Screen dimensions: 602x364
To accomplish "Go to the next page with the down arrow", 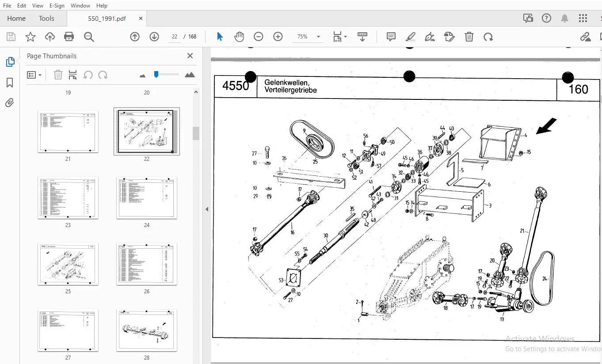I will (154, 37).
